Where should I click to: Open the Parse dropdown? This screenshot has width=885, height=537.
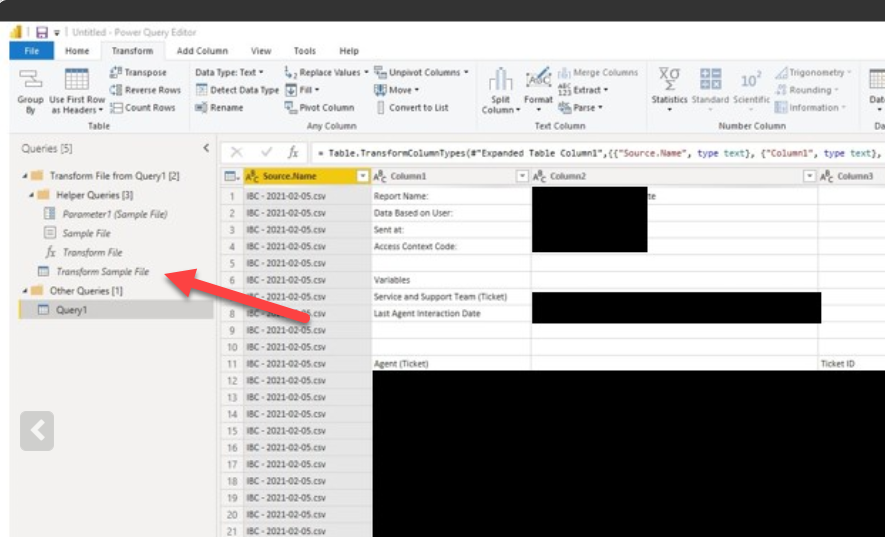click(x=580, y=107)
